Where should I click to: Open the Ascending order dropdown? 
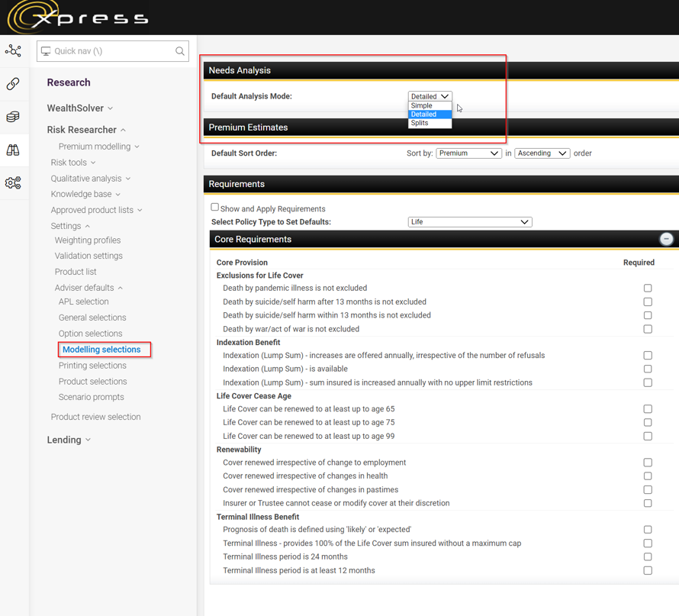tap(542, 153)
